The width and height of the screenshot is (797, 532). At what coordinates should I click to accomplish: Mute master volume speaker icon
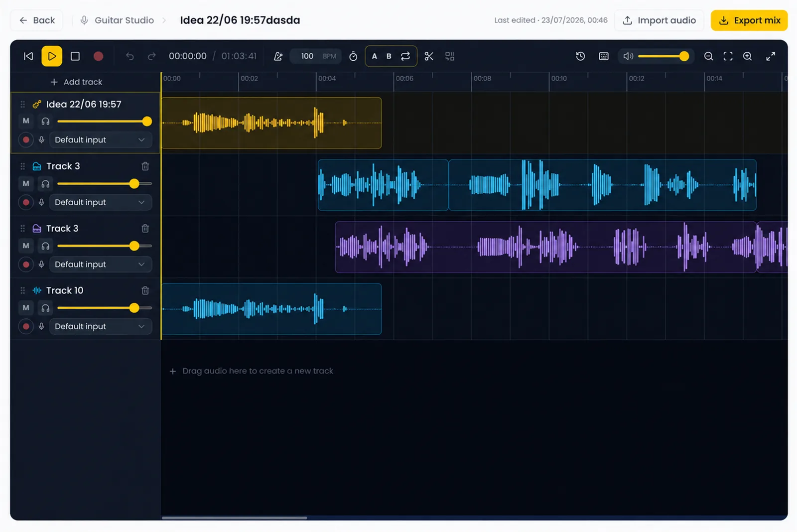click(x=628, y=56)
